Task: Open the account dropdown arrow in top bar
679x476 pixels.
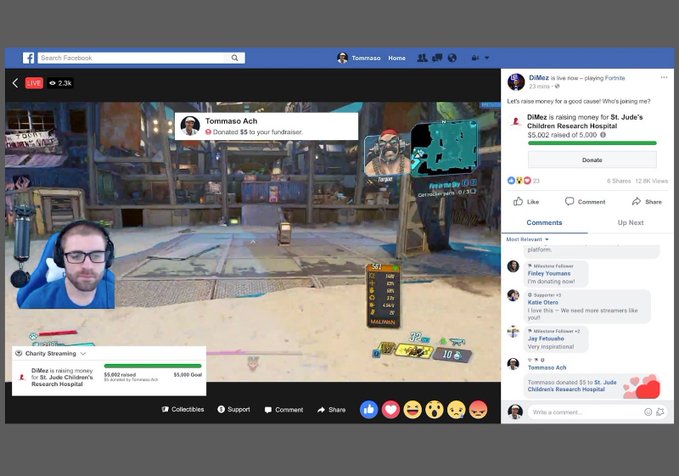Action: 487,58
